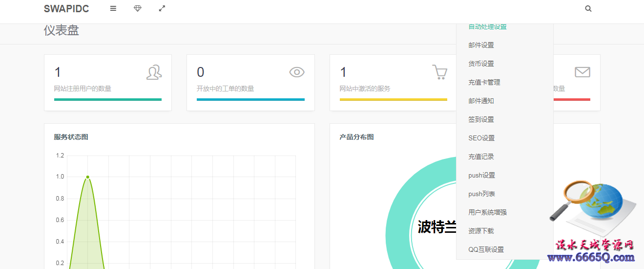Click the 波特兰 label in the donut chart
Image resolution: width=644 pixels, height=269 pixels.
pos(437,227)
